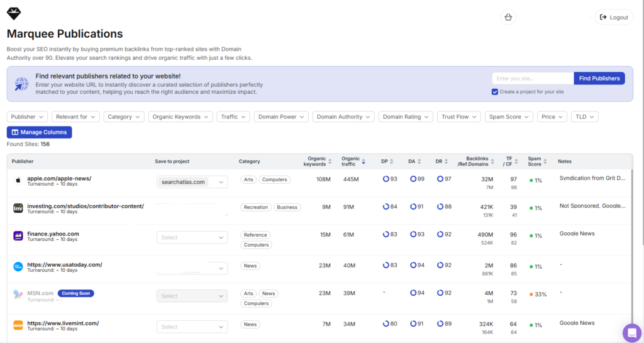Image resolution: width=644 pixels, height=343 pixels.
Task: Click the Coming Soon badge on MSN.com
Action: click(75, 293)
